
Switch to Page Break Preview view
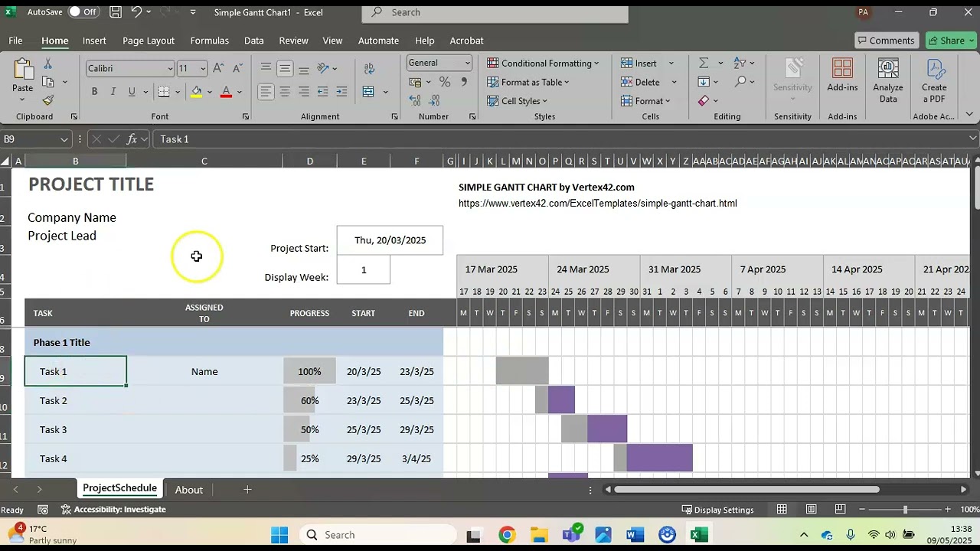pyautogui.click(x=840, y=510)
